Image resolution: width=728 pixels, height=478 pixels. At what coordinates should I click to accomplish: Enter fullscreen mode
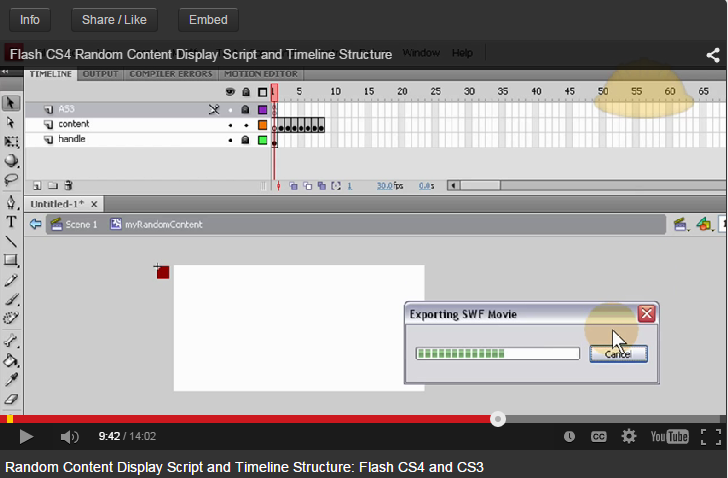click(711, 437)
